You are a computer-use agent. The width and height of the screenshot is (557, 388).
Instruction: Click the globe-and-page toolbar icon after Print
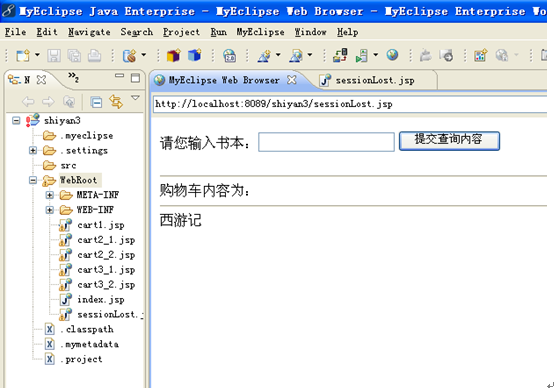129,55
